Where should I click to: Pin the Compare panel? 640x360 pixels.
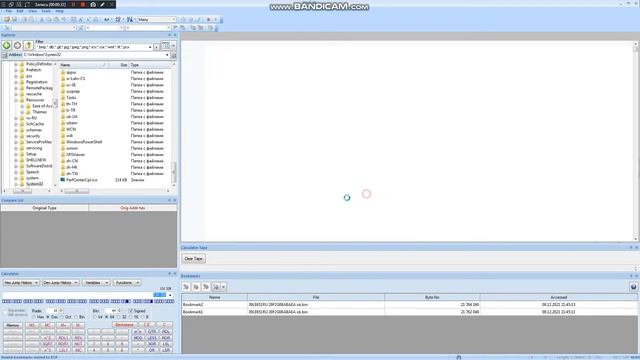(x=170, y=200)
